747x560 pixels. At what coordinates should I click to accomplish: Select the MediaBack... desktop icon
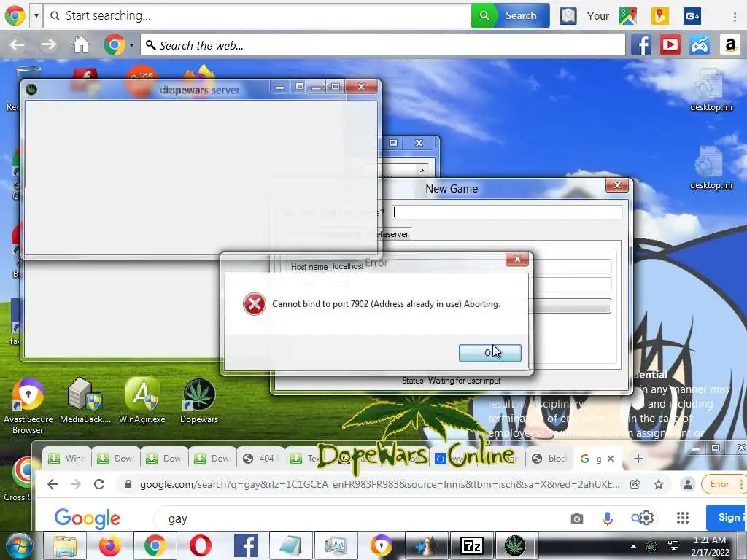(85, 400)
